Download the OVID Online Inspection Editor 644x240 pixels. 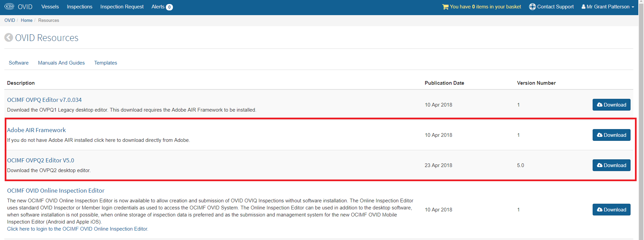coord(611,209)
